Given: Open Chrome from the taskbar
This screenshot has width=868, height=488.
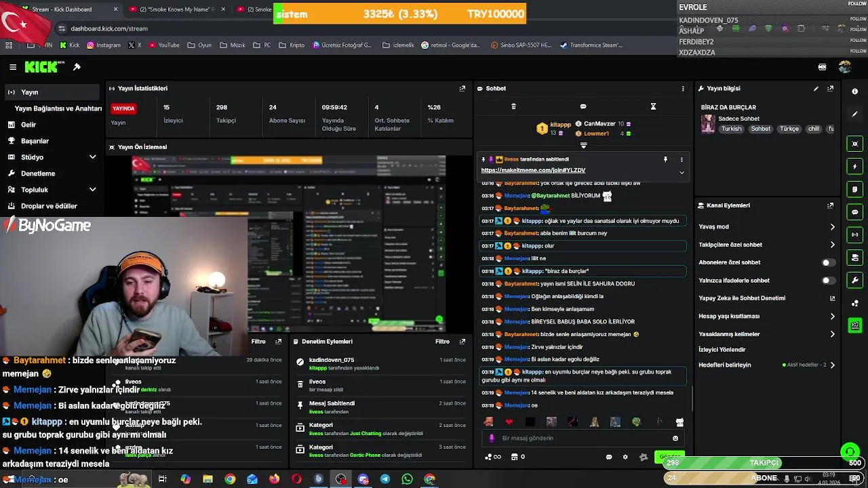Looking at the screenshot, I should coord(230,479).
